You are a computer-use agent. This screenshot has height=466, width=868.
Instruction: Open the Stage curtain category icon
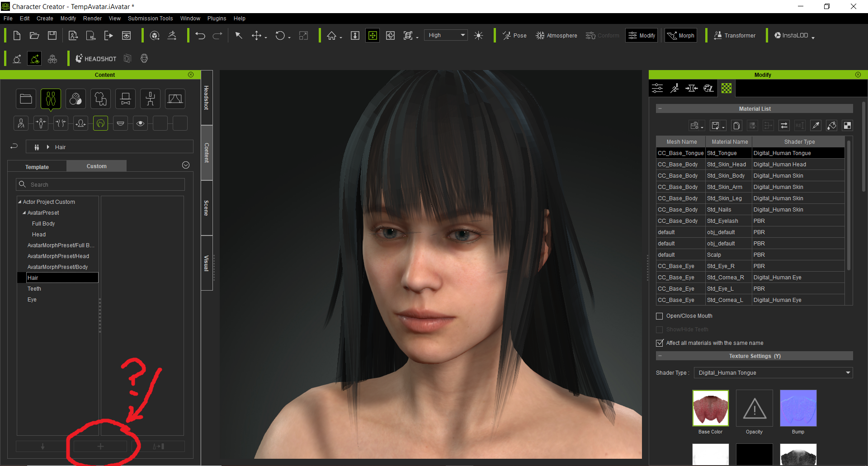tap(175, 99)
